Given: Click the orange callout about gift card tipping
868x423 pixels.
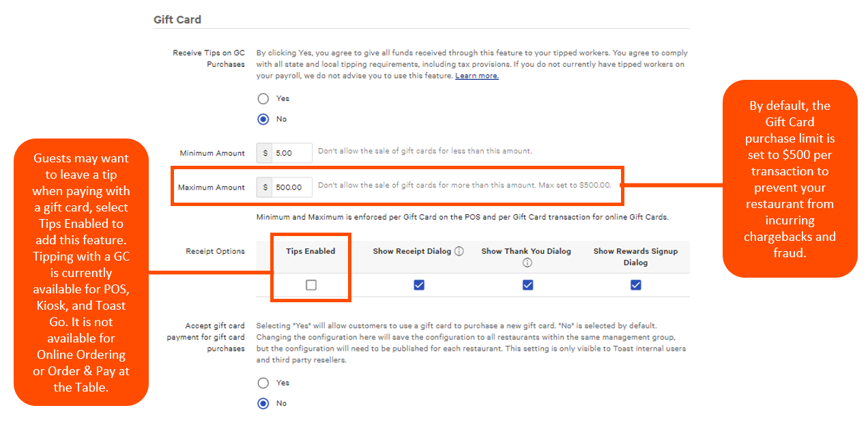Looking at the screenshot, I should click(x=81, y=272).
